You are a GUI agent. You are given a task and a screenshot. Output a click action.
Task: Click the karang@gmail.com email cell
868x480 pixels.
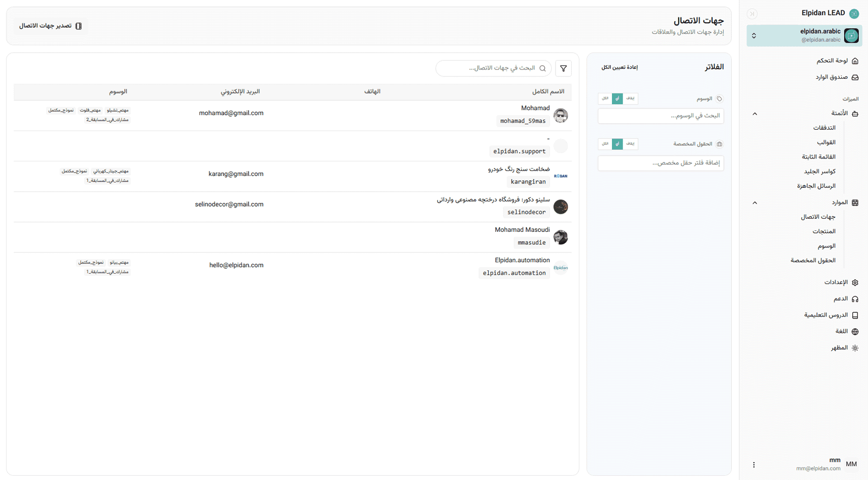point(236,174)
